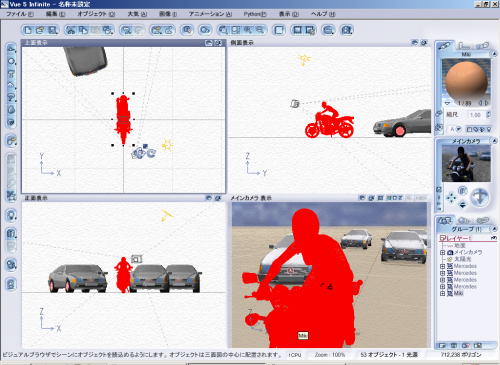500x365 pixels.
Task: Click the New file icon in toolbar
Action: coord(28,30)
